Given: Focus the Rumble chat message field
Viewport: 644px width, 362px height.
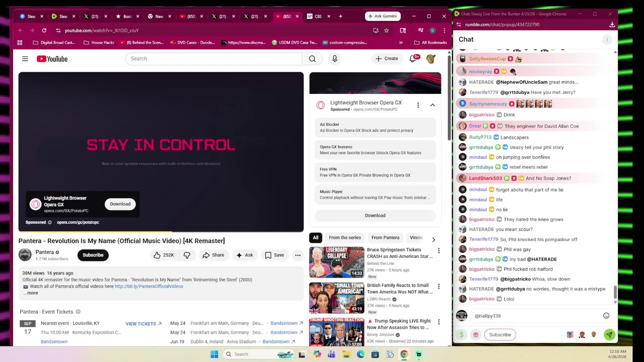Looking at the screenshot, I should pyautogui.click(x=537, y=316).
